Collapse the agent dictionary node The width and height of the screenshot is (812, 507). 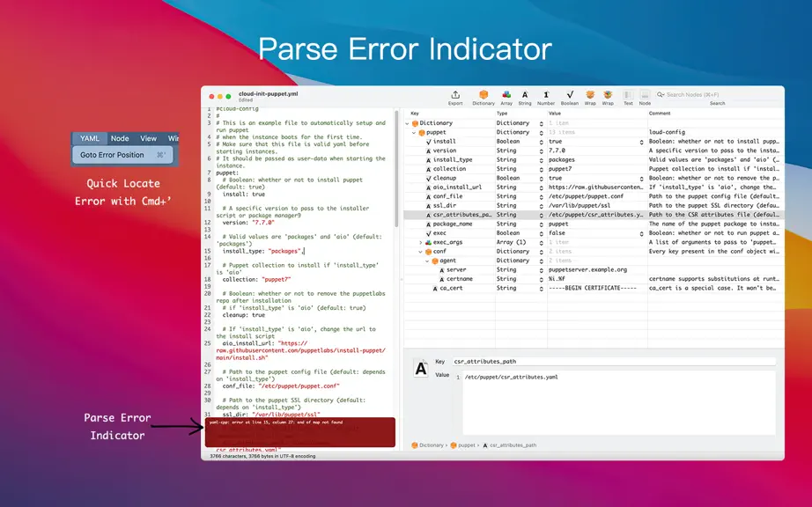(427, 261)
